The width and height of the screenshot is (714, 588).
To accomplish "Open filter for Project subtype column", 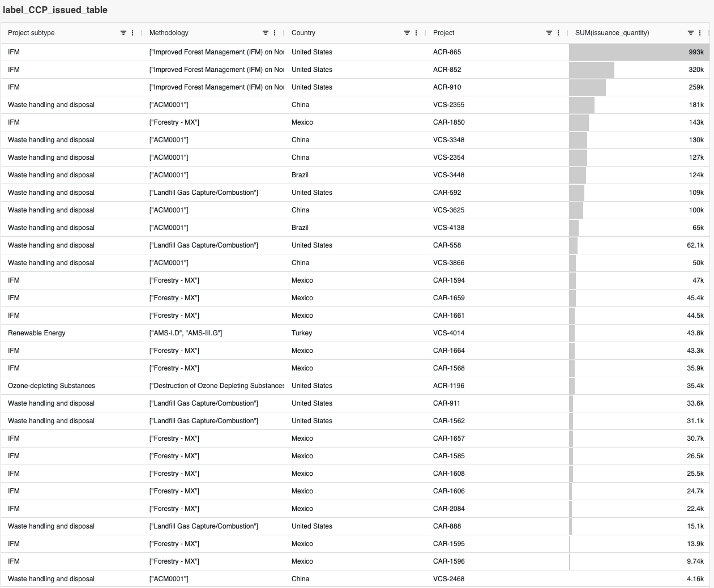I will (123, 33).
